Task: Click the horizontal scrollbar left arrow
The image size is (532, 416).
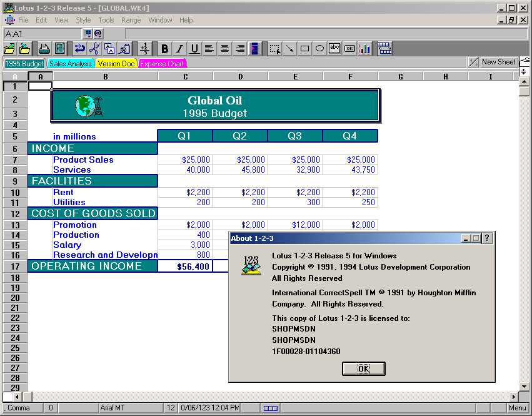Action: coord(18,397)
